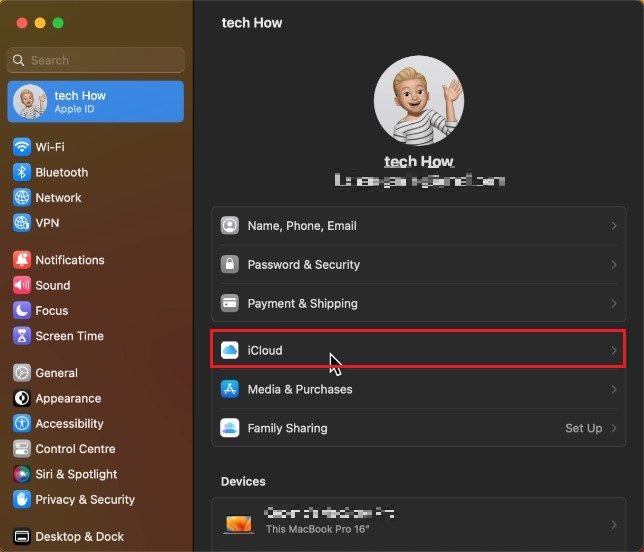
Task: Click the Control Centre label
Action: 75,449
